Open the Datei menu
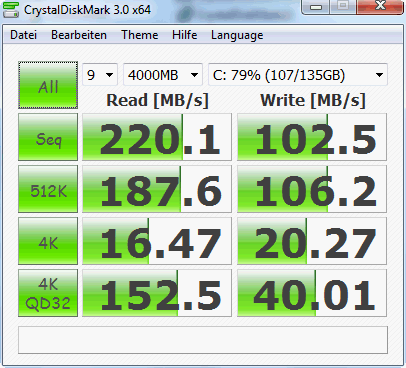This screenshot has width=406, height=368. click(x=23, y=35)
